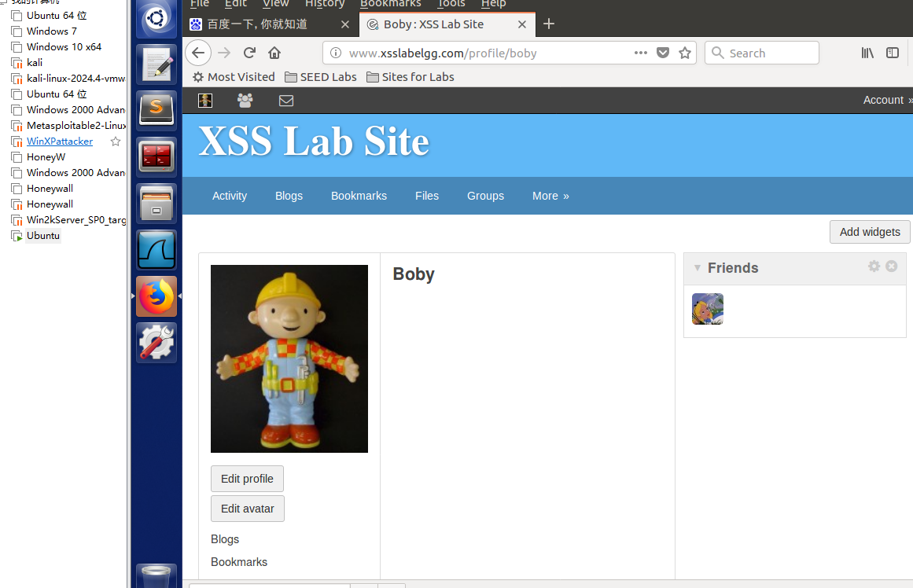The width and height of the screenshot is (913, 588).
Task: Select Windows 7 VM
Action: [x=52, y=31]
